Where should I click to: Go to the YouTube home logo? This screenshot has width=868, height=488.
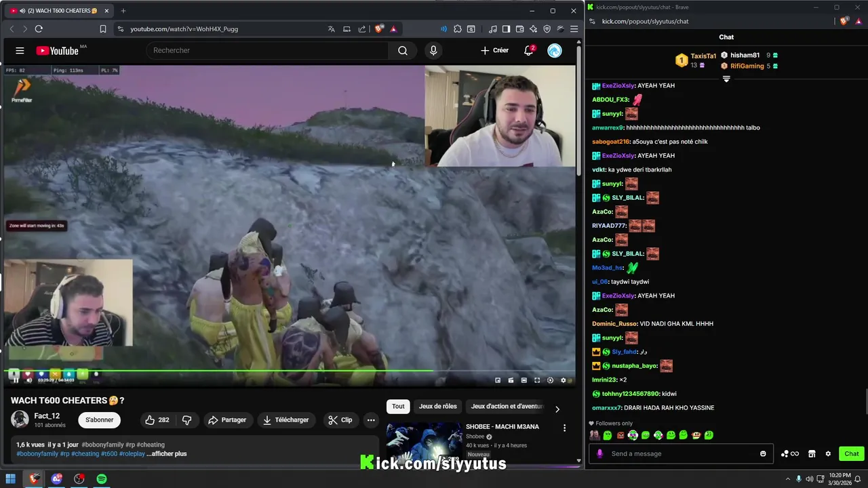(58, 51)
